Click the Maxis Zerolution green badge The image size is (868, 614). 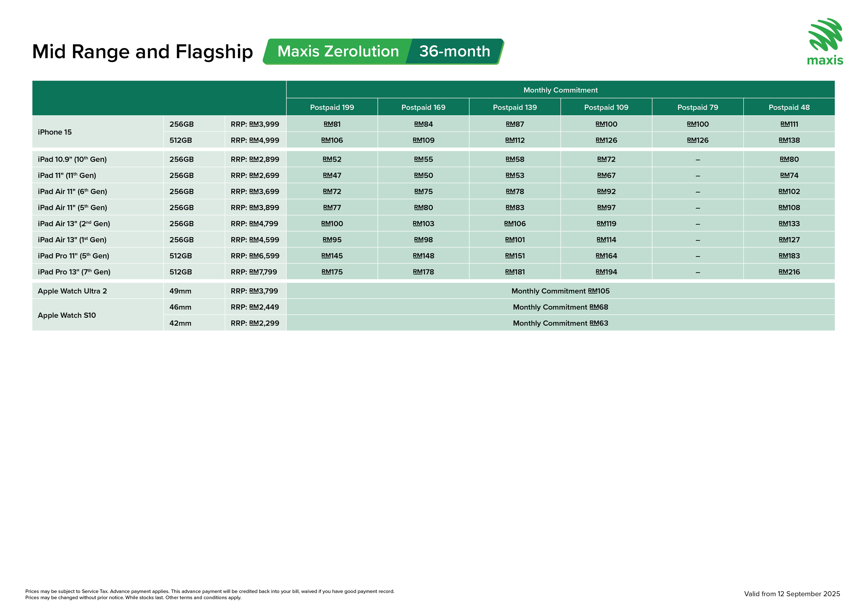[338, 52]
